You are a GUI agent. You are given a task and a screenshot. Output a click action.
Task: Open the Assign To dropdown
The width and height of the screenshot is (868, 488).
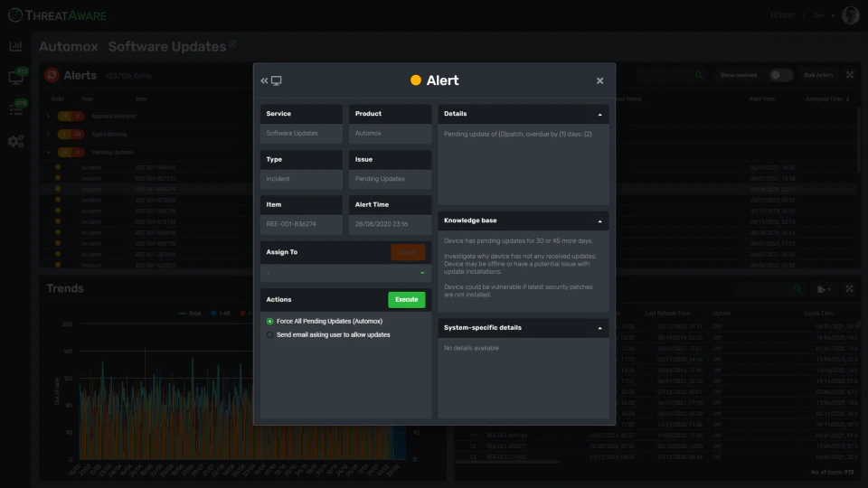[x=345, y=273]
